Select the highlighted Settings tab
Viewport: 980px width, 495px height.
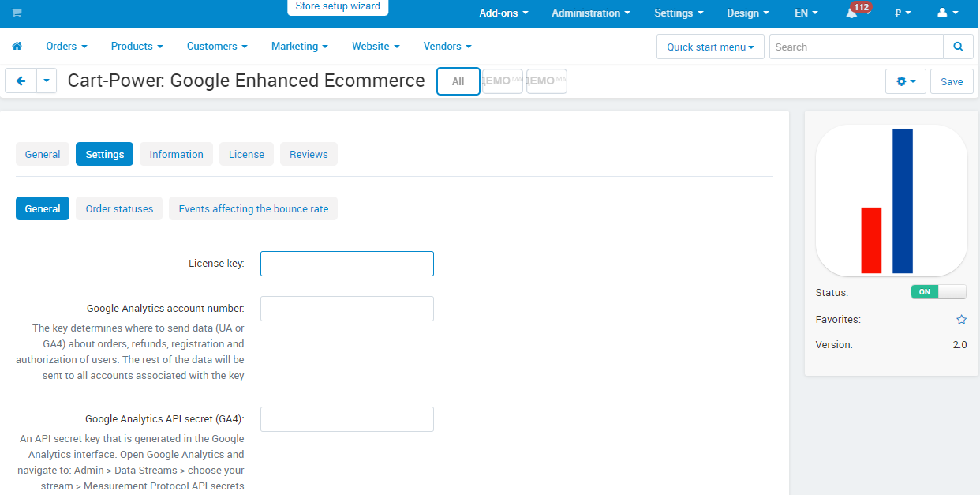104,154
